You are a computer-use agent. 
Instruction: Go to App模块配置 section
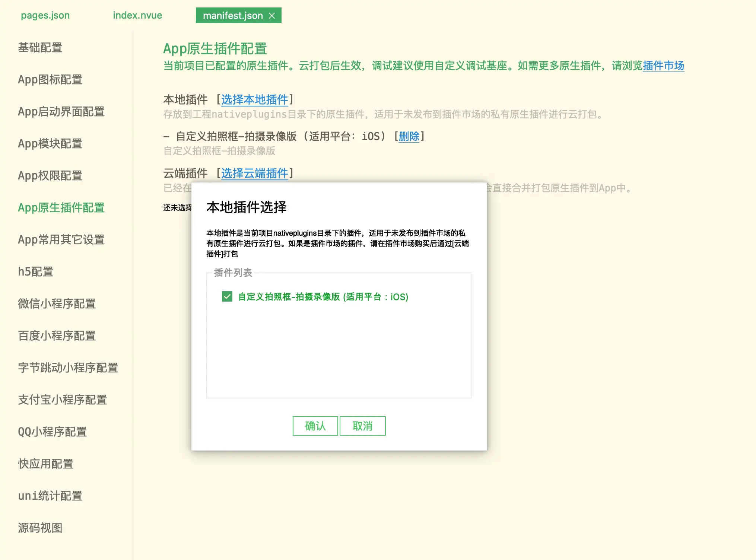tap(50, 143)
